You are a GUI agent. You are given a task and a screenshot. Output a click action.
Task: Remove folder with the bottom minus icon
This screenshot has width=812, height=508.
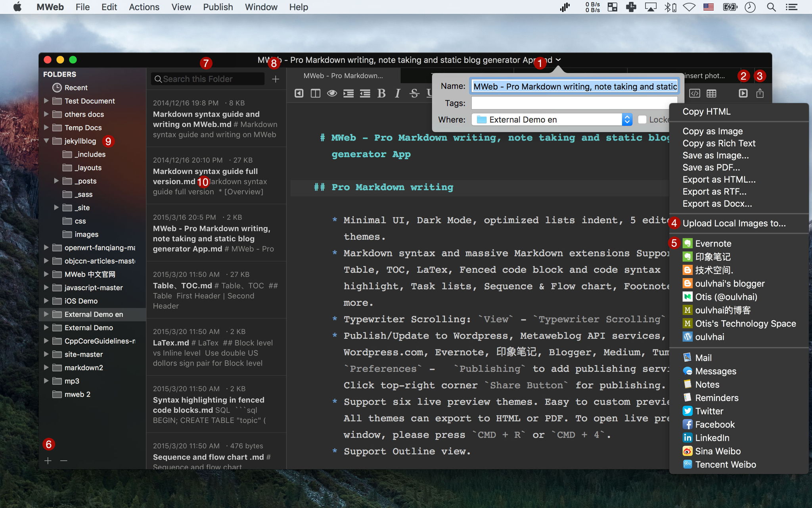[64, 461]
